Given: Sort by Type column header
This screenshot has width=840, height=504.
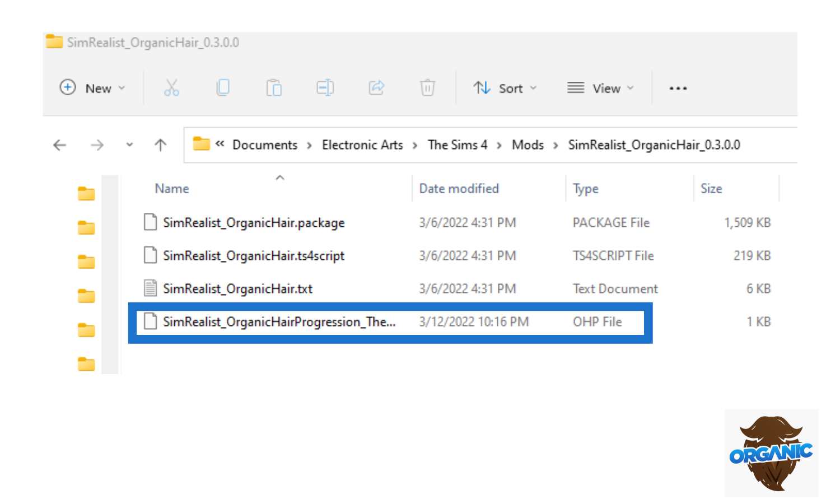Looking at the screenshot, I should pyautogui.click(x=585, y=189).
